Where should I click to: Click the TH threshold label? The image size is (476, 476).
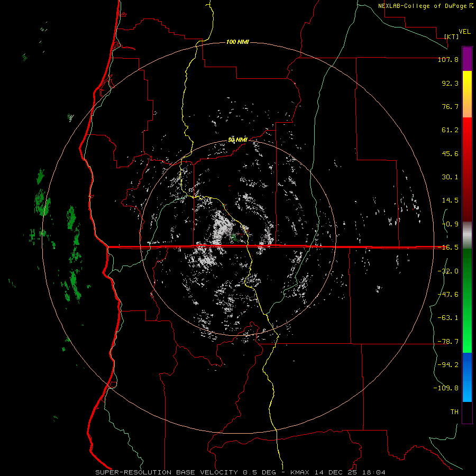(454, 412)
